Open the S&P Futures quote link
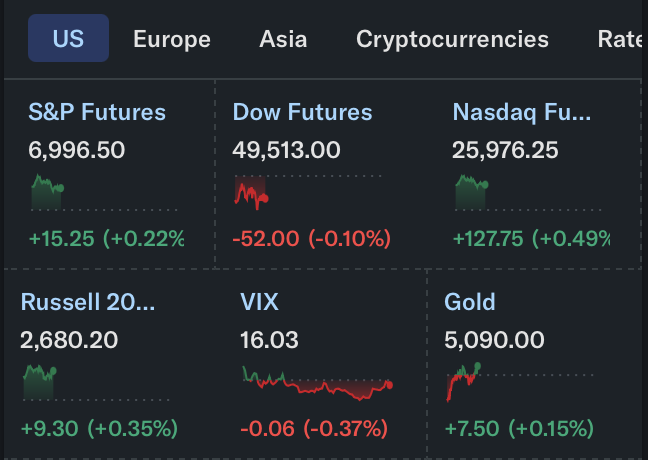 coord(97,112)
